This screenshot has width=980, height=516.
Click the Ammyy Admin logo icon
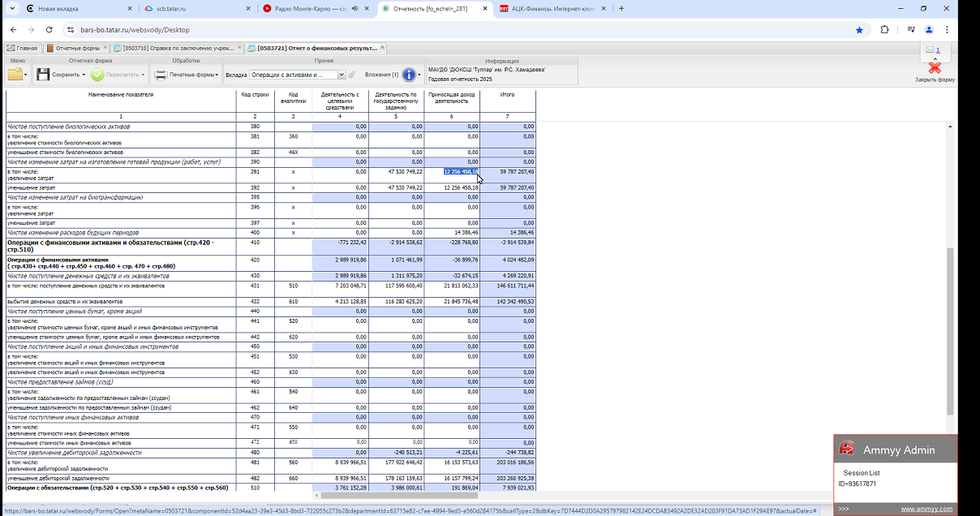(x=847, y=449)
